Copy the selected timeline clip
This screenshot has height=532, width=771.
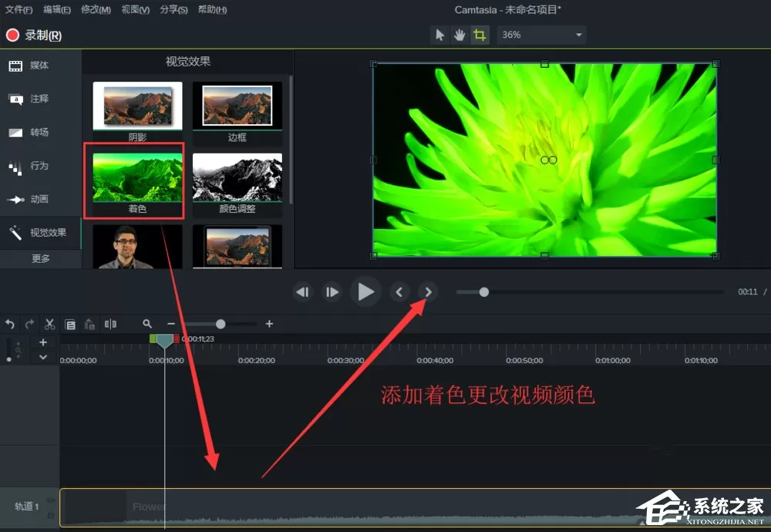[70, 325]
